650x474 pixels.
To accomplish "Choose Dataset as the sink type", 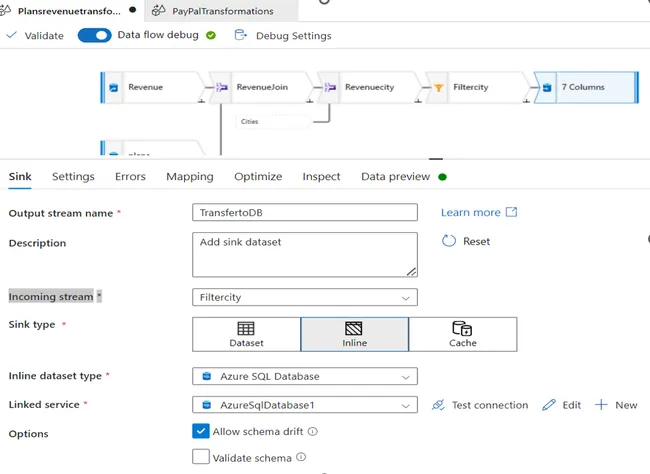I will (246, 334).
